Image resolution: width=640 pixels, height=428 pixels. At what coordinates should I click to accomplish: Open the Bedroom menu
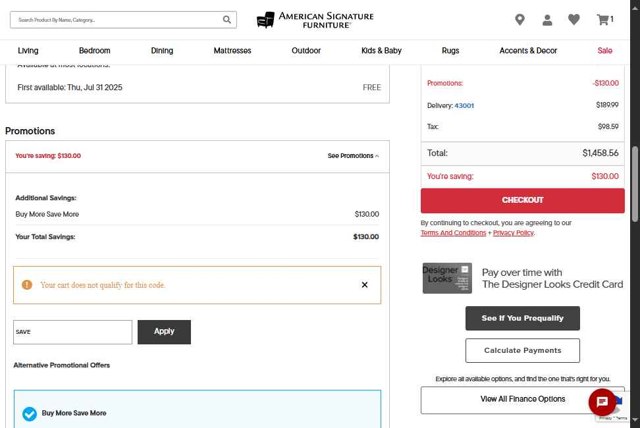94,51
